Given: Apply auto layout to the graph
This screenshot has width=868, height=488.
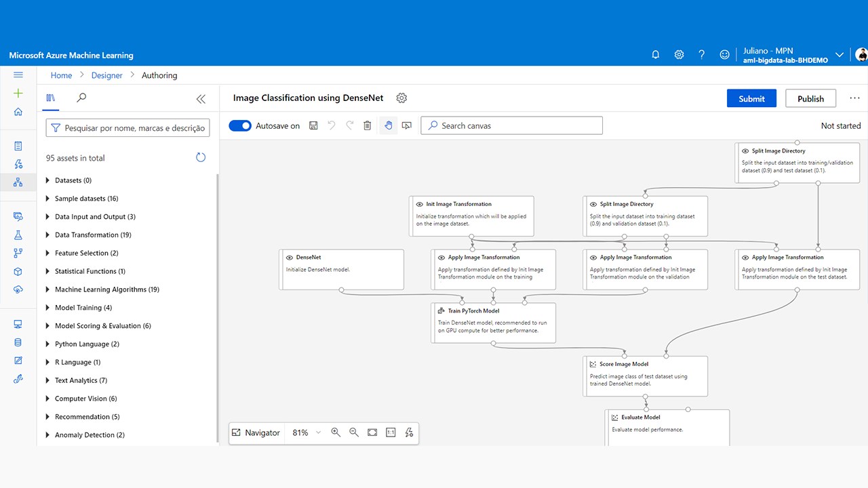Looking at the screenshot, I should 409,432.
